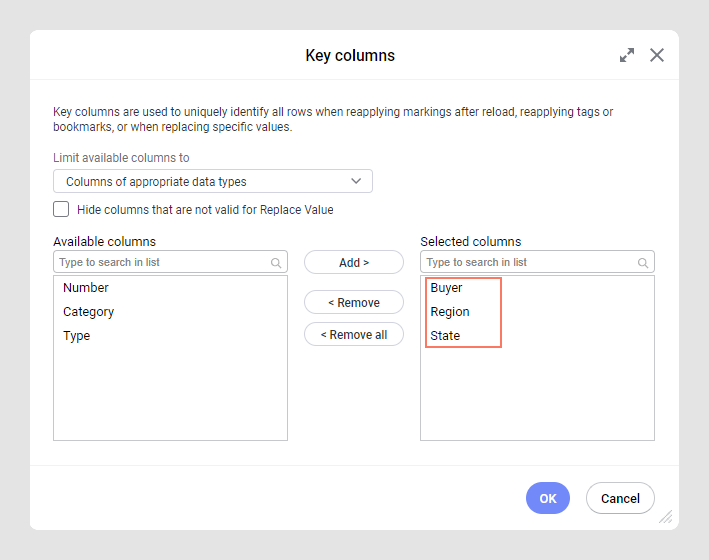Select Buyer in Selected columns

click(x=446, y=288)
